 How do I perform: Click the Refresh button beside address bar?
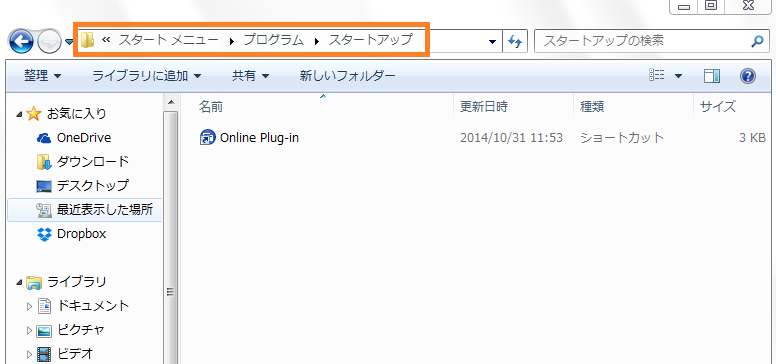pyautogui.click(x=515, y=42)
